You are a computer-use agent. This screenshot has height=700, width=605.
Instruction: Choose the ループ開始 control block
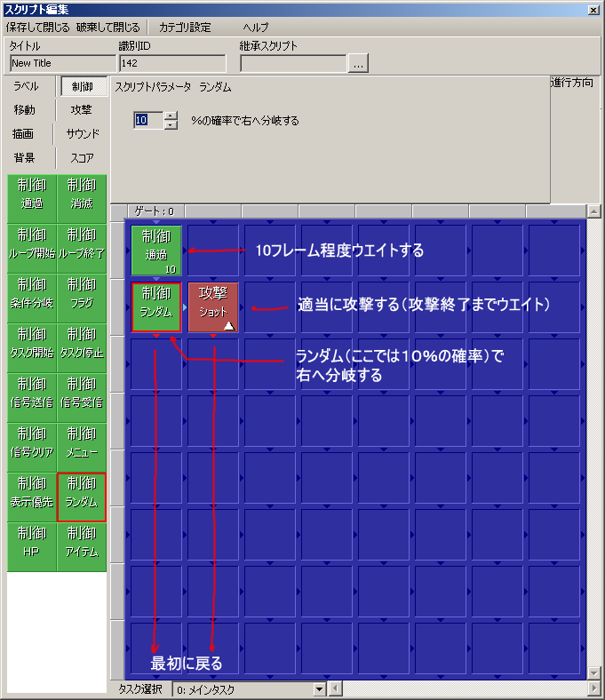[32, 243]
